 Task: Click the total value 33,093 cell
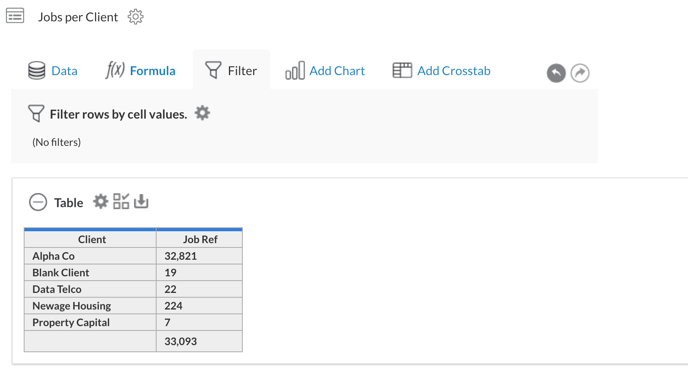[200, 341]
